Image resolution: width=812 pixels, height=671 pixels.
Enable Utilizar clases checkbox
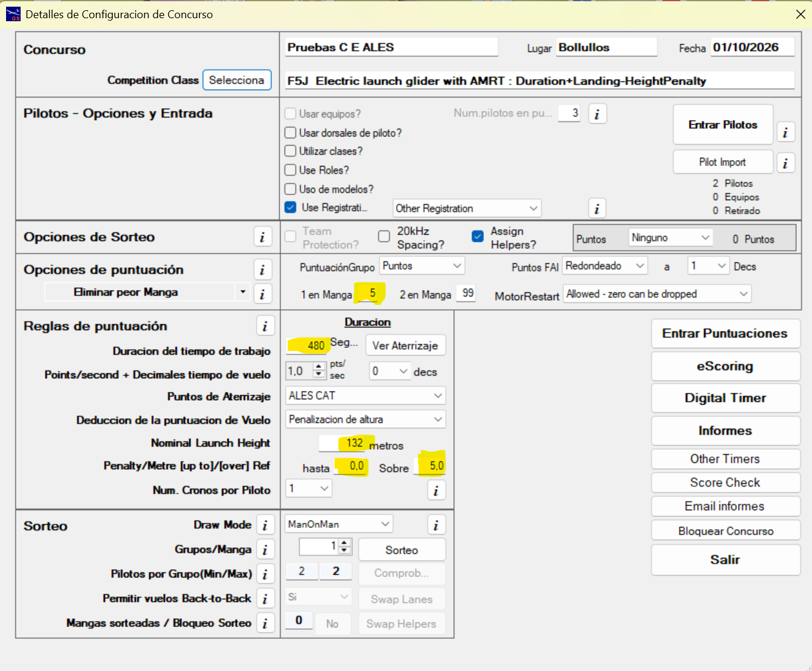(x=290, y=151)
